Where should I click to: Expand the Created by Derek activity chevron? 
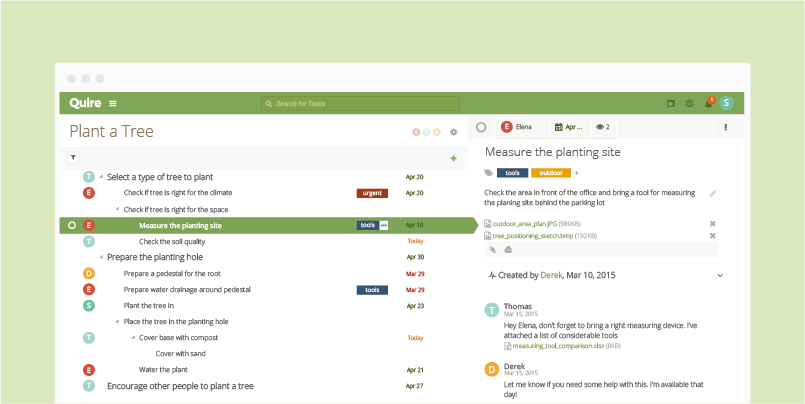point(720,276)
